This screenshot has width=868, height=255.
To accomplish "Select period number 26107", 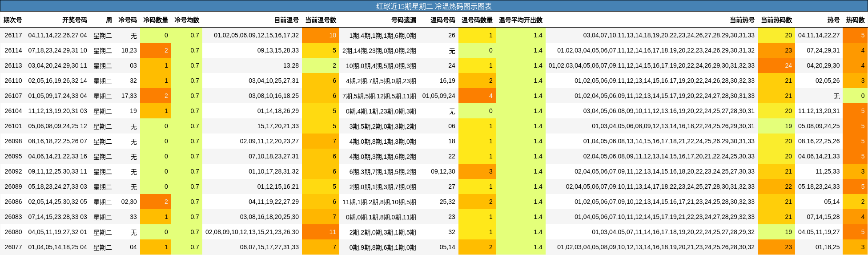I will point(13,96).
